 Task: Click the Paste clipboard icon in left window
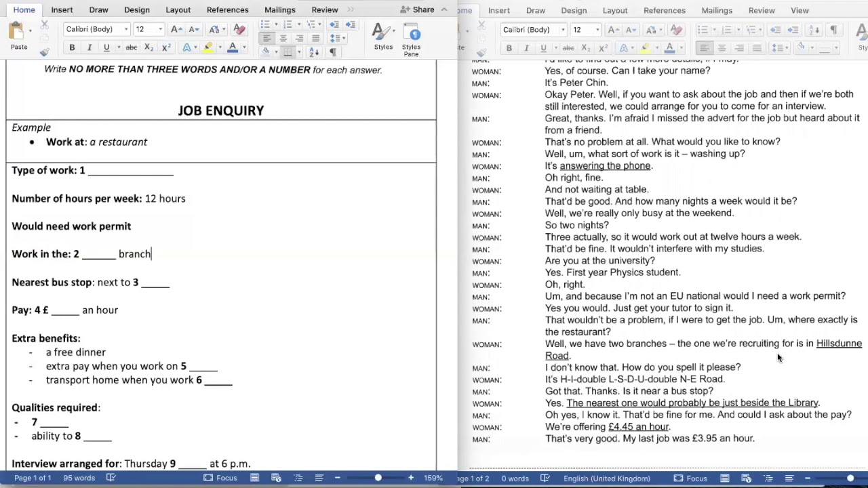(x=16, y=32)
